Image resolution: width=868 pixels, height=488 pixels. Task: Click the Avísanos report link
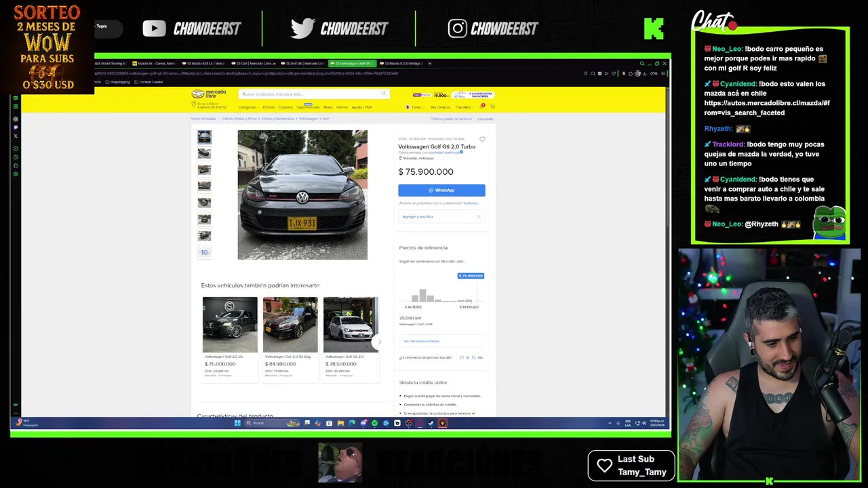point(471,203)
